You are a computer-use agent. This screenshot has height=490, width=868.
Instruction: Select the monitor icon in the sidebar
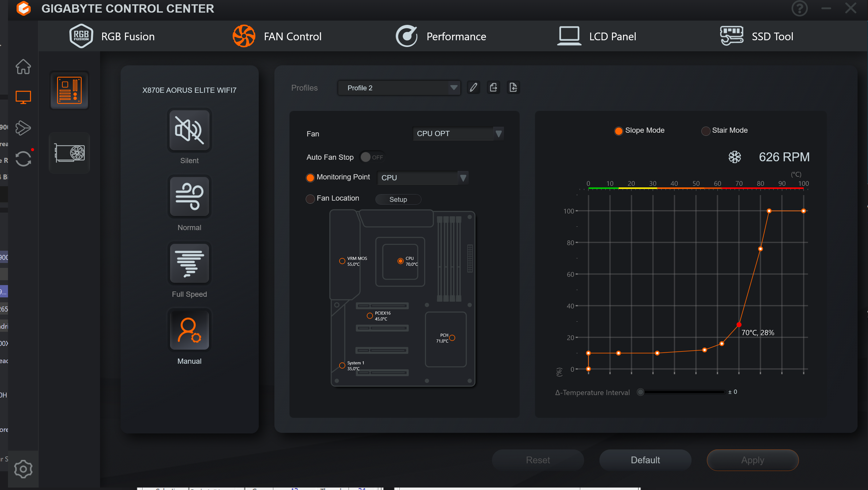coord(23,97)
